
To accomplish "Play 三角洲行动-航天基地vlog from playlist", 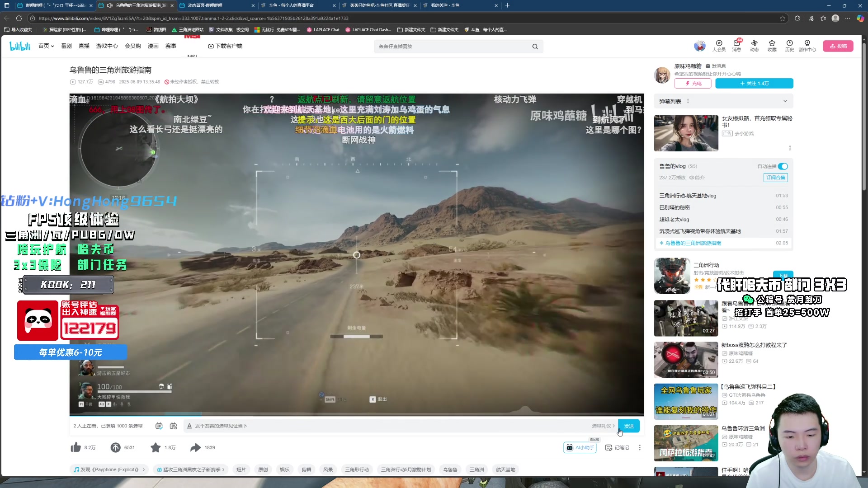I will [x=723, y=196].
